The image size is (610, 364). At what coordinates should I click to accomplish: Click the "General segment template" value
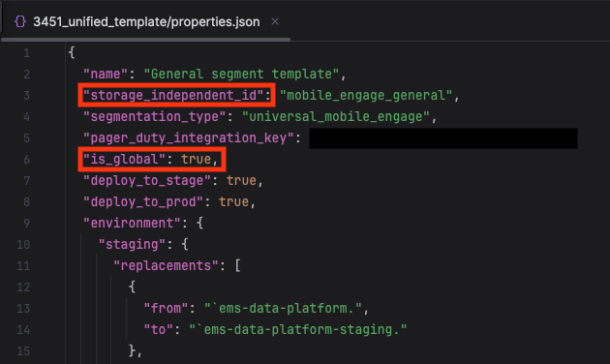(x=241, y=74)
